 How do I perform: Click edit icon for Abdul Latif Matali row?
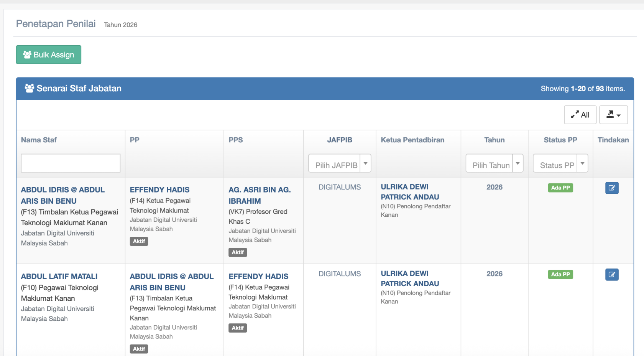coord(612,275)
